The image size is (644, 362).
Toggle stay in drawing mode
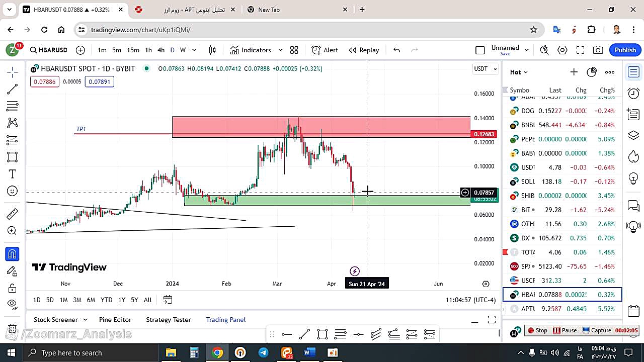tap(13, 271)
